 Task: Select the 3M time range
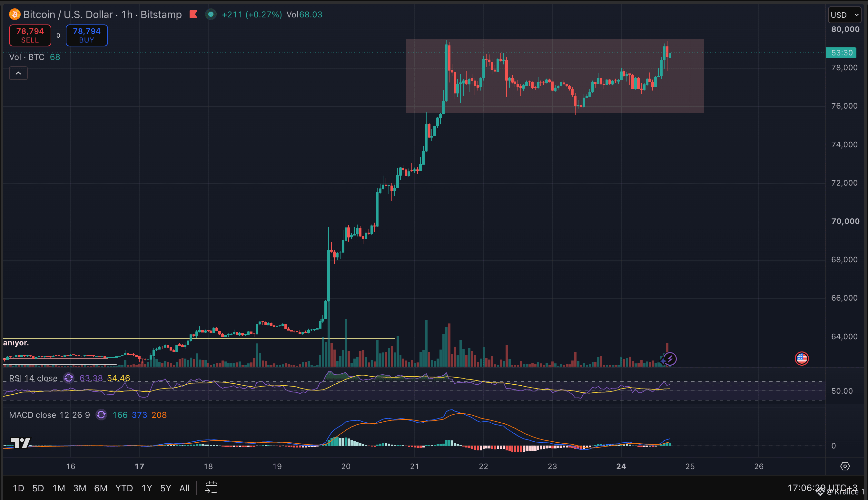80,488
